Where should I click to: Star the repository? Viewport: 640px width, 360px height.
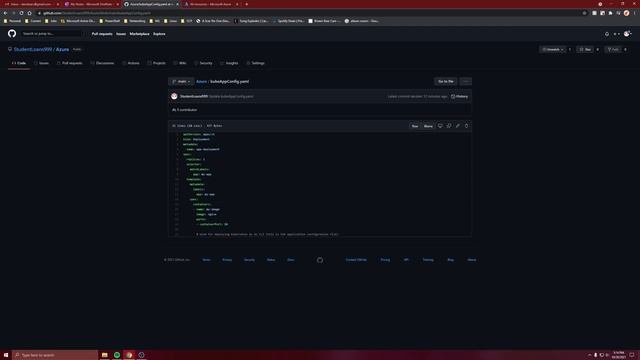coord(585,49)
